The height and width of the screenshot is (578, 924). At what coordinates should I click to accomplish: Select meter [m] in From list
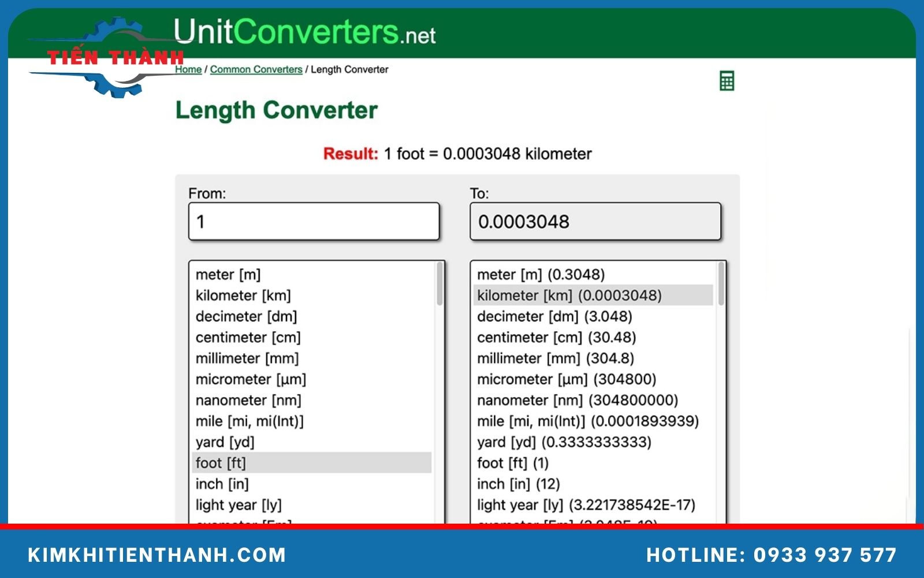[228, 275]
